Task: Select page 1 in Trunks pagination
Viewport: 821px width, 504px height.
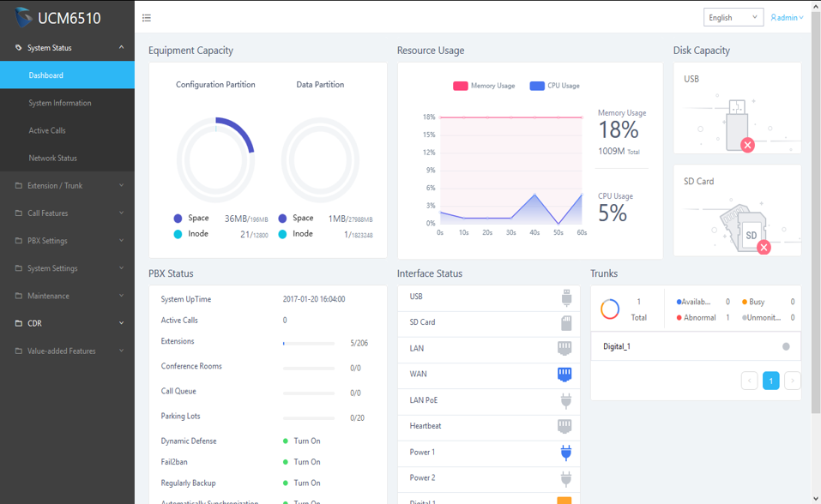Action: click(770, 381)
